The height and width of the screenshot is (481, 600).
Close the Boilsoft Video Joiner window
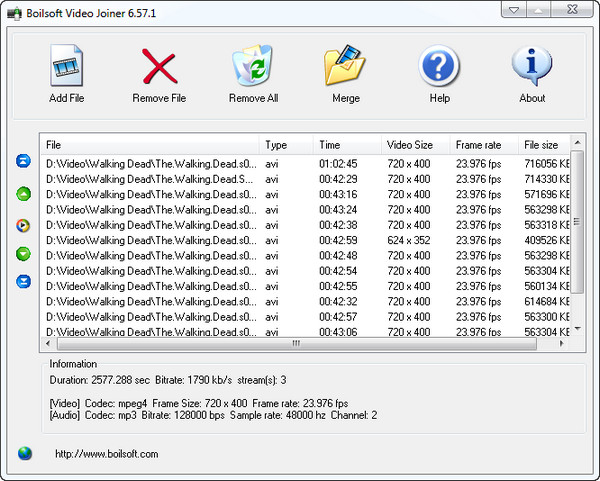click(572, 10)
